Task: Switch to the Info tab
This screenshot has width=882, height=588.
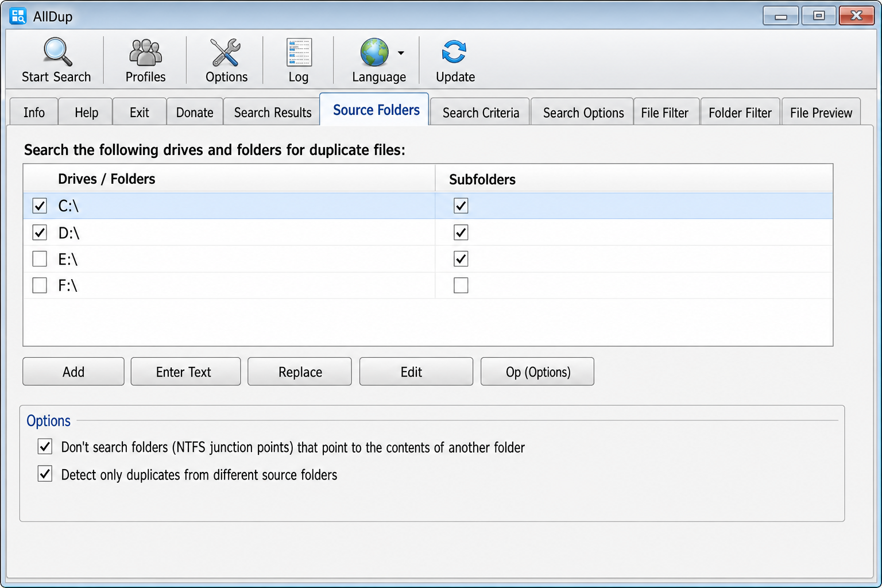Action: (34, 113)
